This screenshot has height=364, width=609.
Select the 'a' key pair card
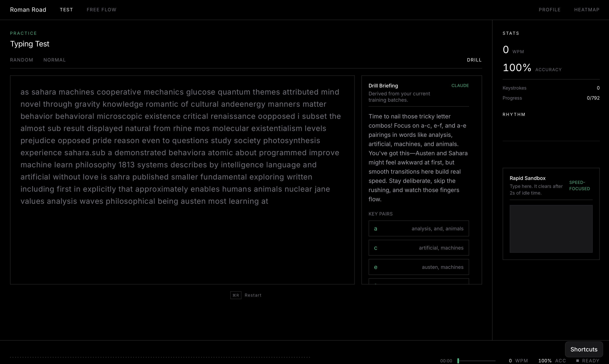[418, 228]
